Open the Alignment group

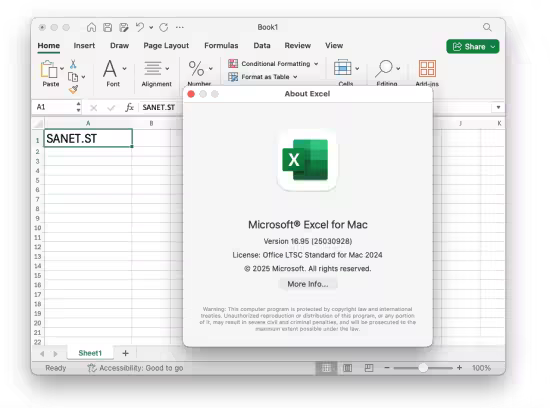tap(156, 73)
